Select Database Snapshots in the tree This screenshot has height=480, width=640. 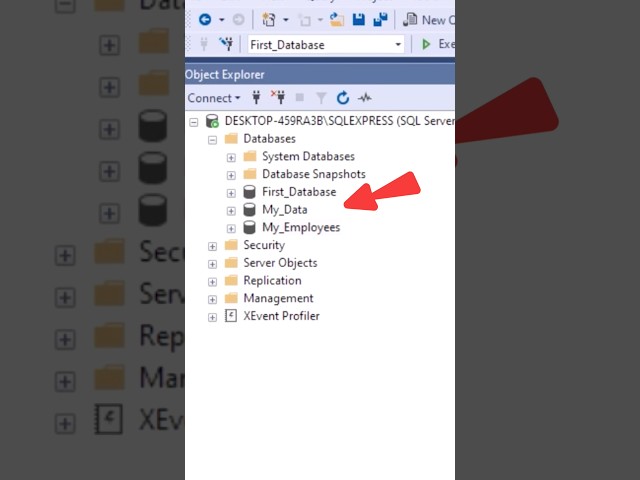point(313,174)
